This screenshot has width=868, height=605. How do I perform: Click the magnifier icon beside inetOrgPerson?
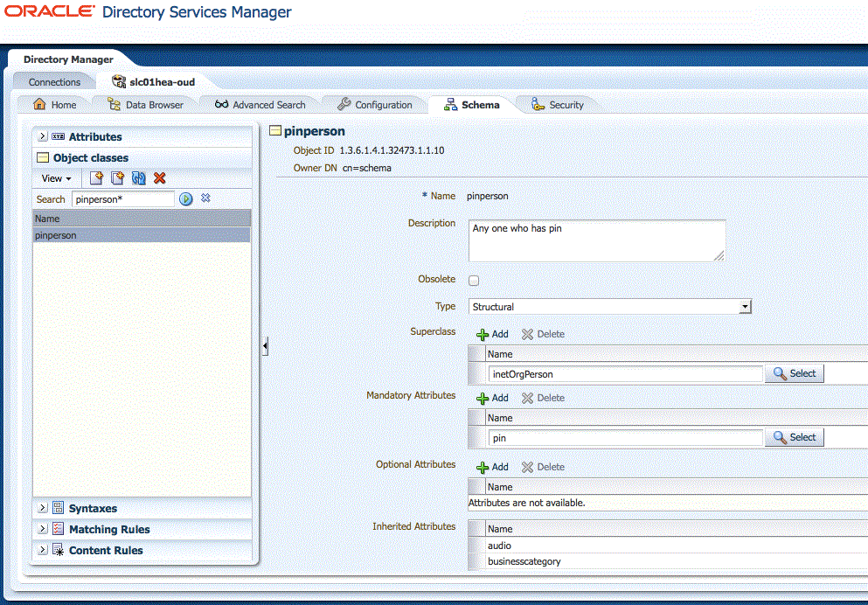point(780,373)
